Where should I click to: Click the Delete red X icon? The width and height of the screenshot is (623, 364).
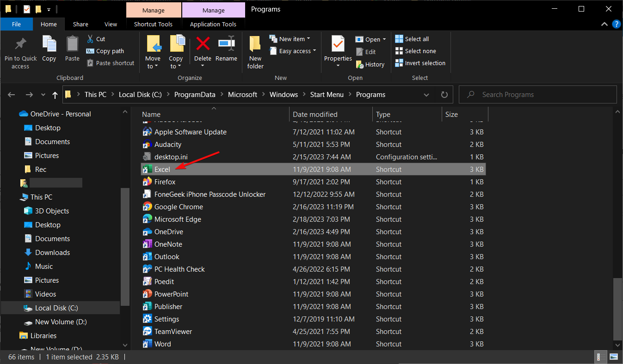[203, 44]
